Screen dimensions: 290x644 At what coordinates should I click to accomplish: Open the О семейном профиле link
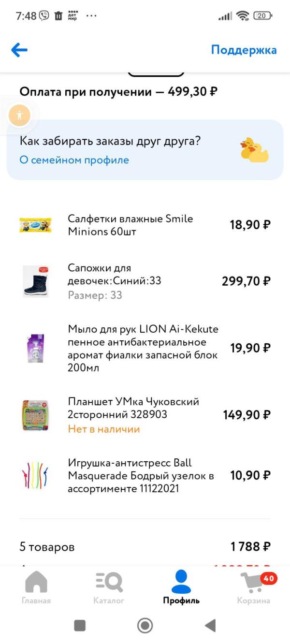click(x=74, y=160)
